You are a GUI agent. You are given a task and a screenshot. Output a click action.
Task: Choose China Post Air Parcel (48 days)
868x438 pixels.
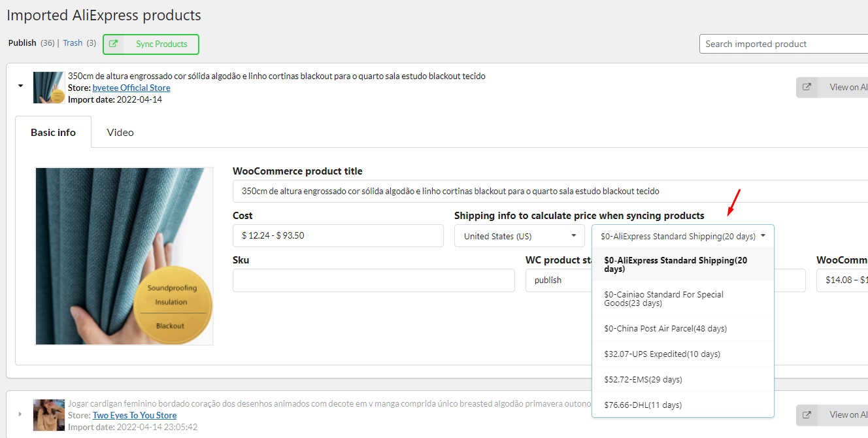(683, 328)
